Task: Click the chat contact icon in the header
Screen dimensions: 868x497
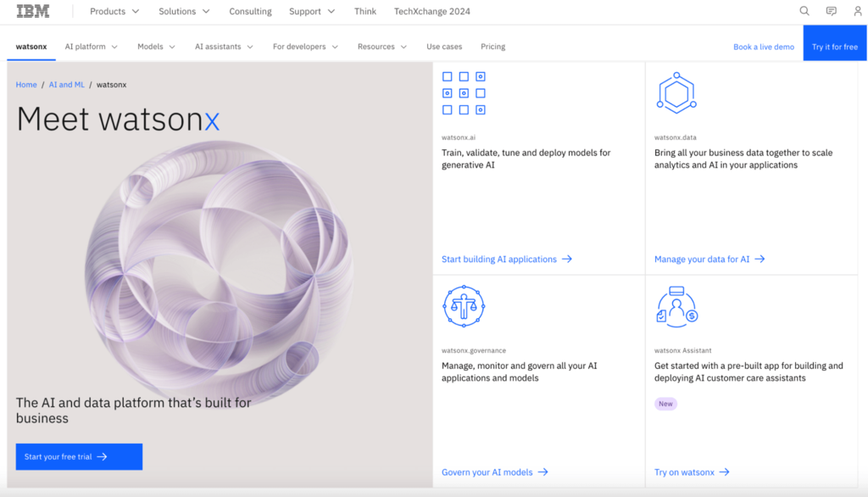Action: (831, 11)
